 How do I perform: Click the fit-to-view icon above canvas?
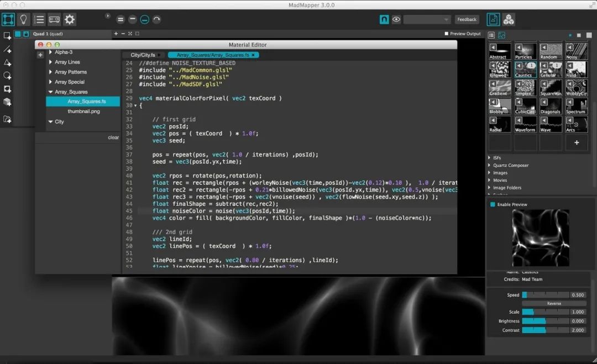[x=130, y=34]
